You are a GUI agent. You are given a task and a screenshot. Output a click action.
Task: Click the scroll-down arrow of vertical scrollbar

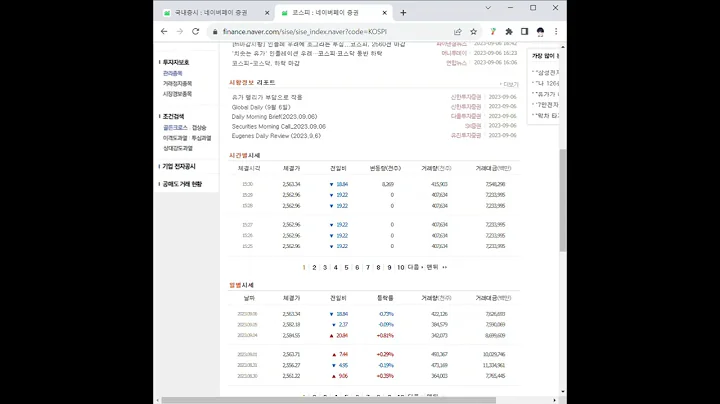point(562,392)
